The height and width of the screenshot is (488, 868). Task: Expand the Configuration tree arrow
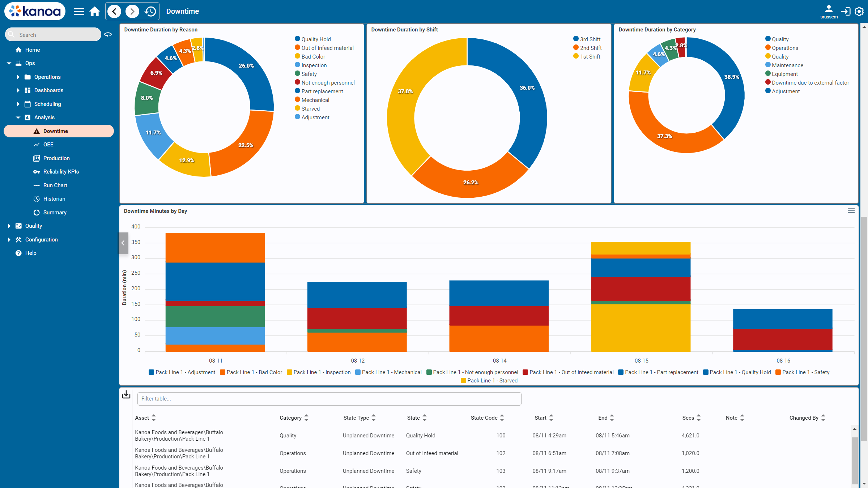[9, 240]
